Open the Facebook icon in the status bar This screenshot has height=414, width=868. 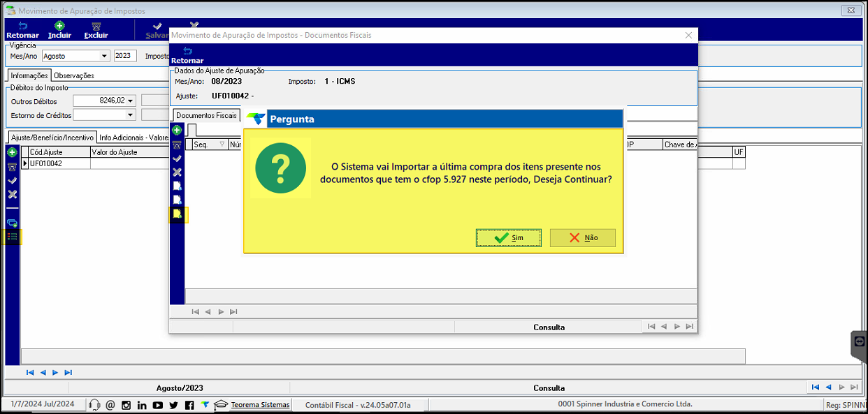point(189,405)
